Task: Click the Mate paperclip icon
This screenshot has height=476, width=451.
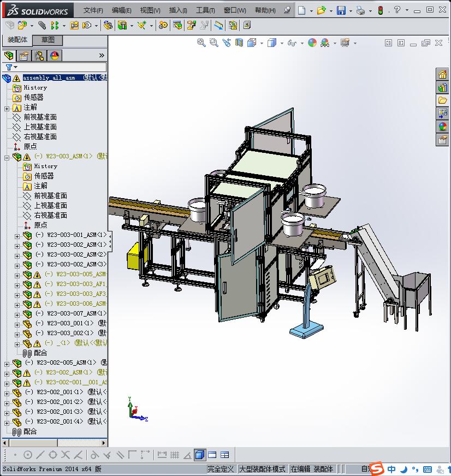Action: coord(42,25)
